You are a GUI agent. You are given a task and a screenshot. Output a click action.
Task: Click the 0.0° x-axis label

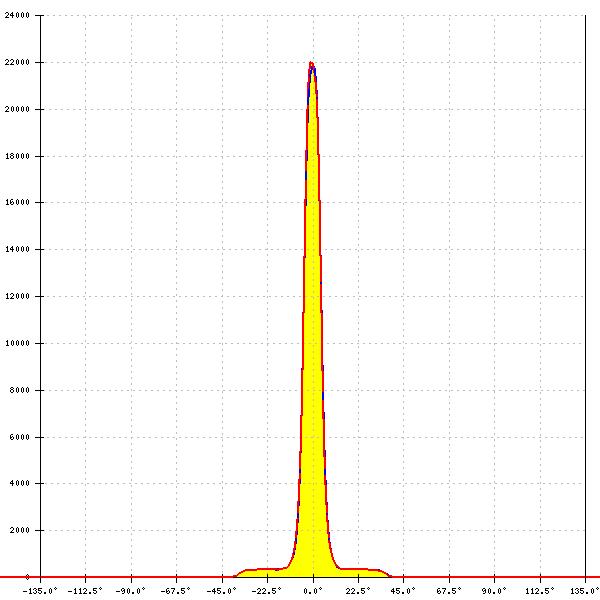click(313, 591)
